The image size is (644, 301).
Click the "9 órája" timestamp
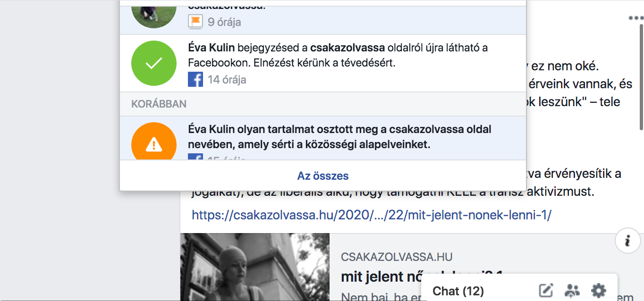224,22
